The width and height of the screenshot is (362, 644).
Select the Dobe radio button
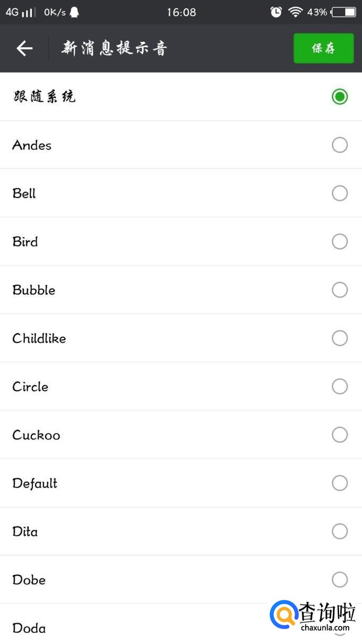340,580
